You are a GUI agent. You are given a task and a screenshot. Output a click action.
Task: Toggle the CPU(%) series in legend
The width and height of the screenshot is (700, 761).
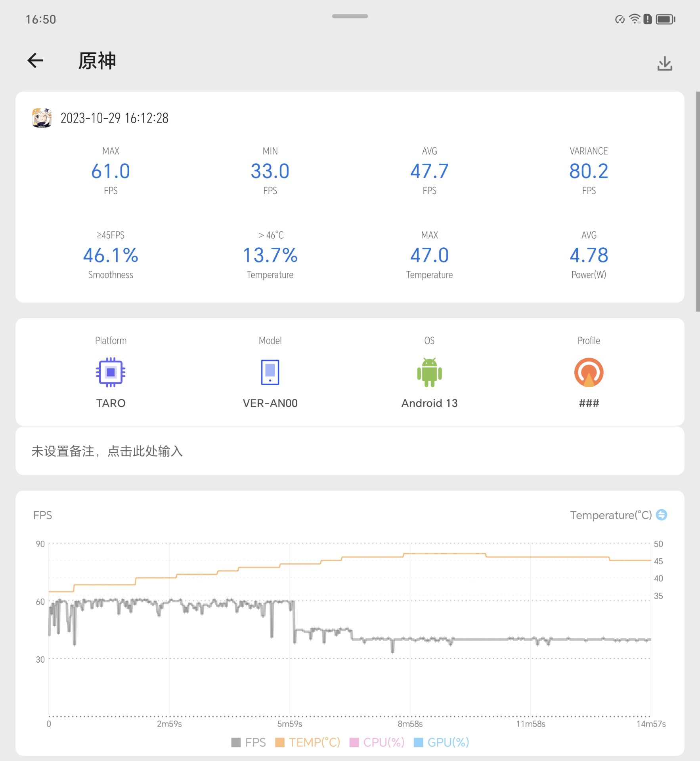click(377, 742)
